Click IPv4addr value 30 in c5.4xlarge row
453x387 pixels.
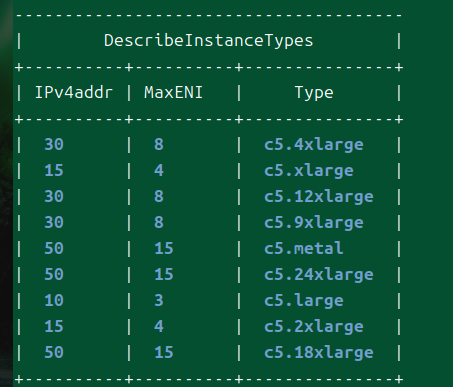pos(54,144)
